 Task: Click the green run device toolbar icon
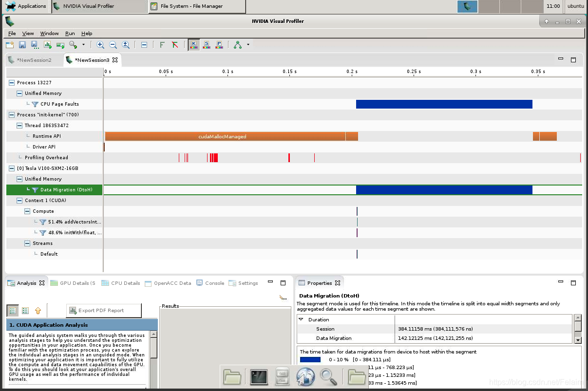pos(60,45)
